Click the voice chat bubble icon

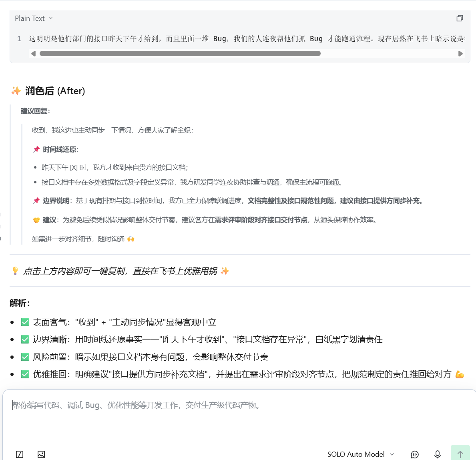pos(415,454)
